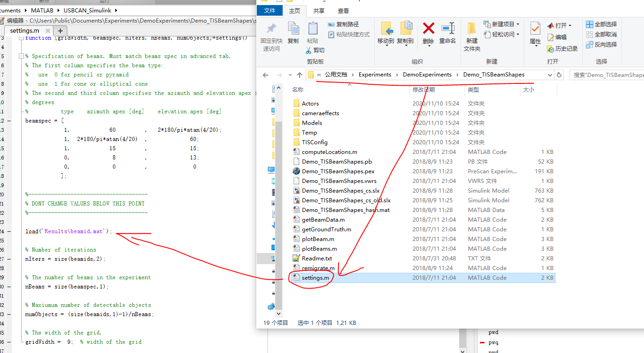Click load('Results\beamid.mat') line in editor
The width and height of the screenshot is (644, 353).
69,231
